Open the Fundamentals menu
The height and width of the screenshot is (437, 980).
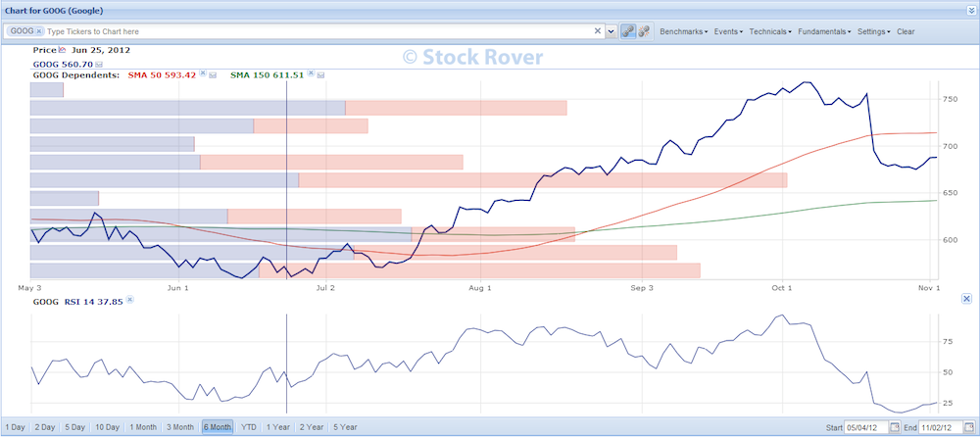(825, 31)
